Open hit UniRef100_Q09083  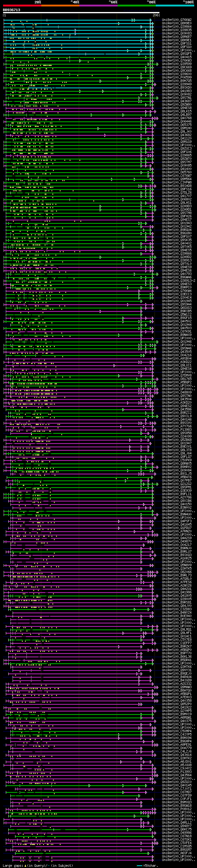[x=177, y=33]
